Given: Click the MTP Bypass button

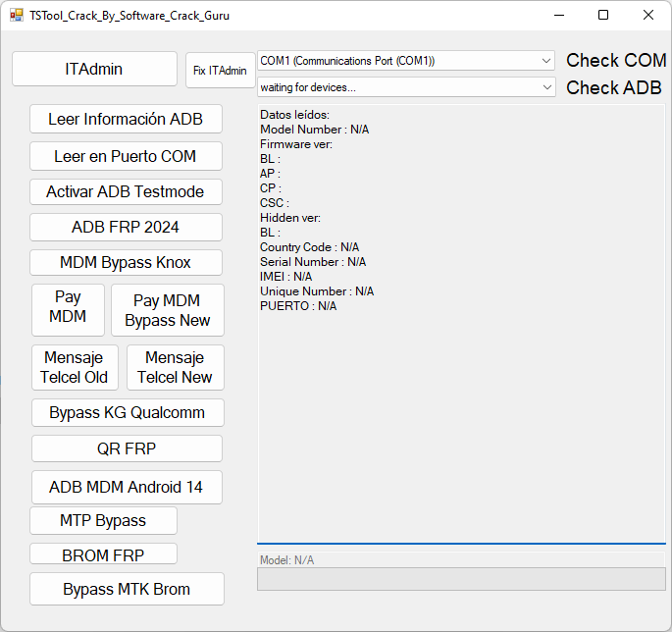Looking at the screenshot, I should [103, 520].
